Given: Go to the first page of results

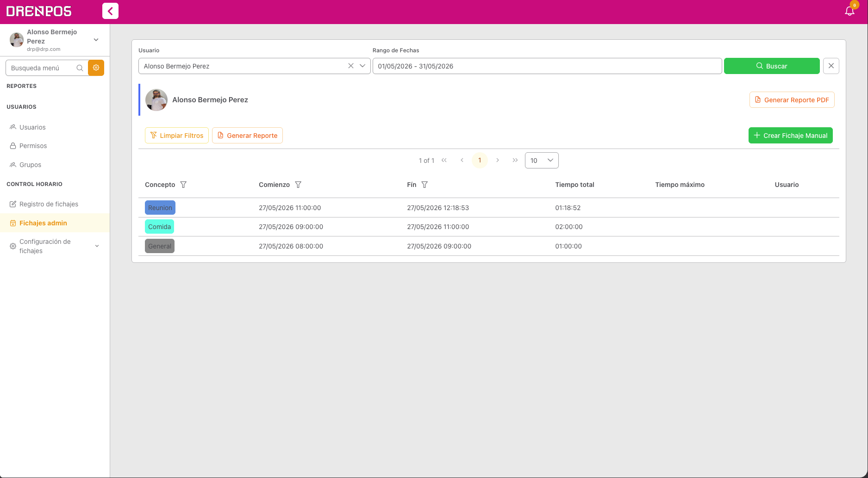Looking at the screenshot, I should [x=444, y=160].
